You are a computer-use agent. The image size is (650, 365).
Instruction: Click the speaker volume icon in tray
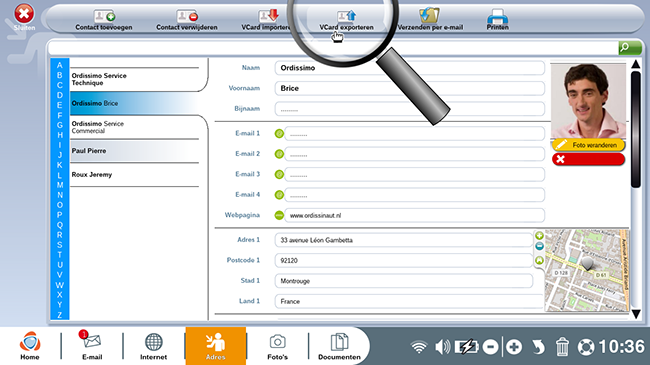[442, 347]
